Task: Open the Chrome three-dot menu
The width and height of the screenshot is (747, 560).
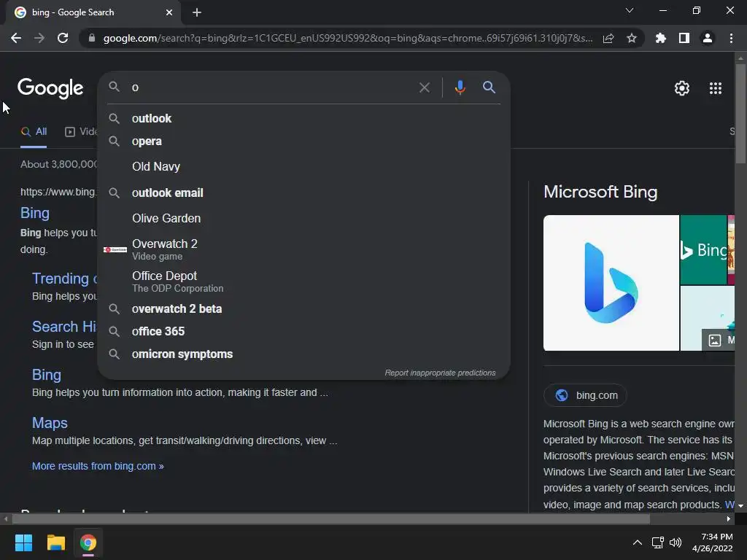Action: click(731, 38)
